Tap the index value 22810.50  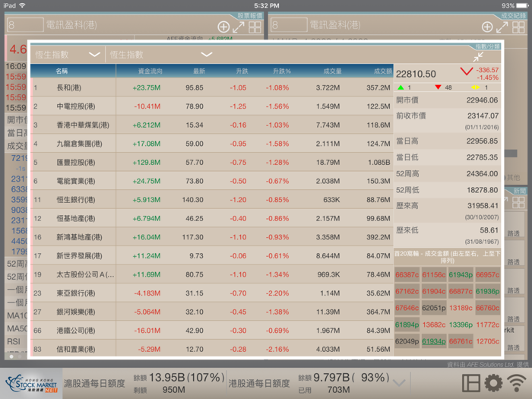[x=416, y=74]
